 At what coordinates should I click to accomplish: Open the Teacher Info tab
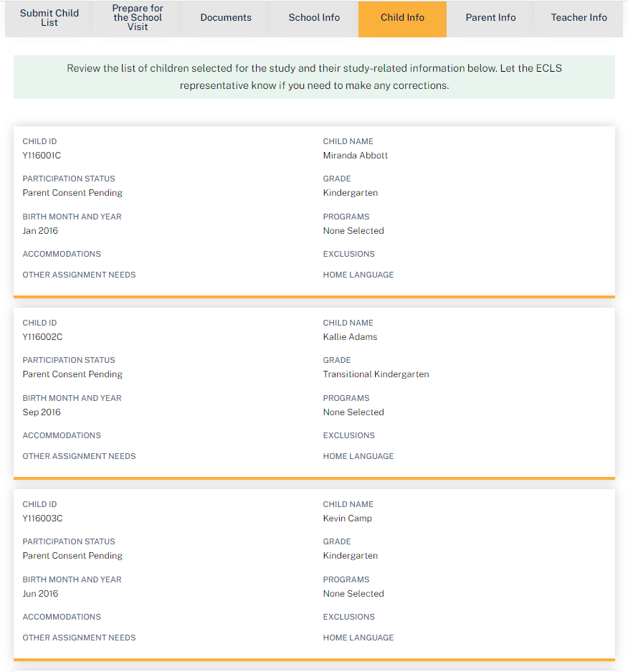tap(579, 18)
